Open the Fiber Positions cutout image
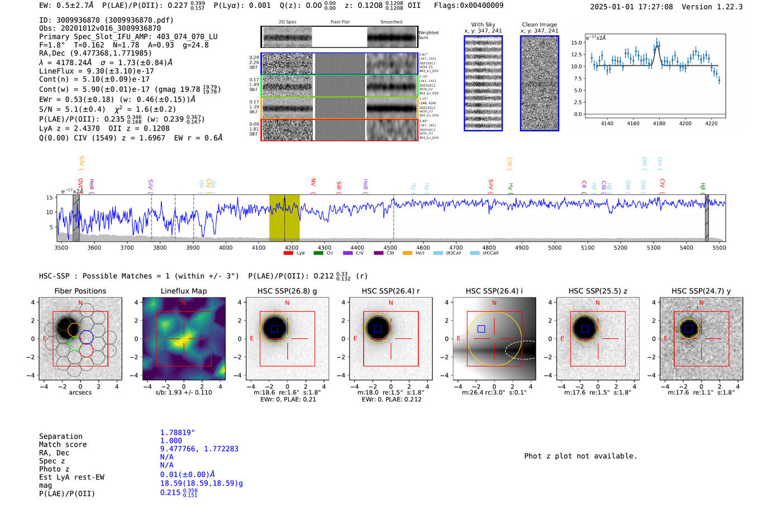This screenshot has width=782, height=532. (80, 339)
